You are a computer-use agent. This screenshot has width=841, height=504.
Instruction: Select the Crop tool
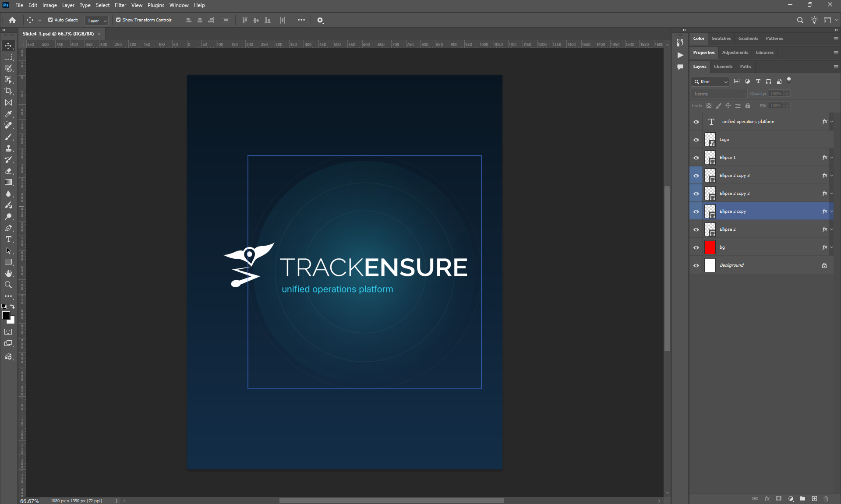click(8, 91)
